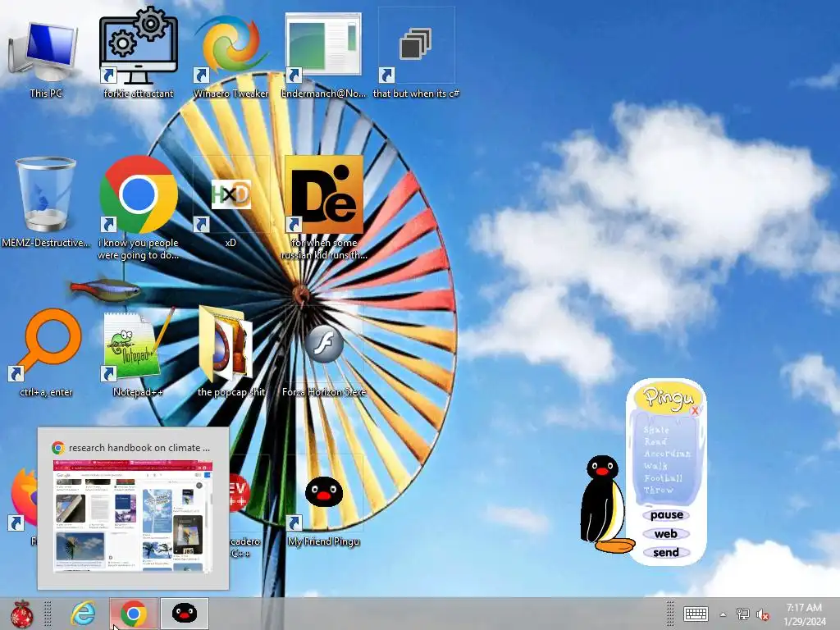Select Read in the Pingu menu
This screenshot has width=840, height=630.
point(655,442)
